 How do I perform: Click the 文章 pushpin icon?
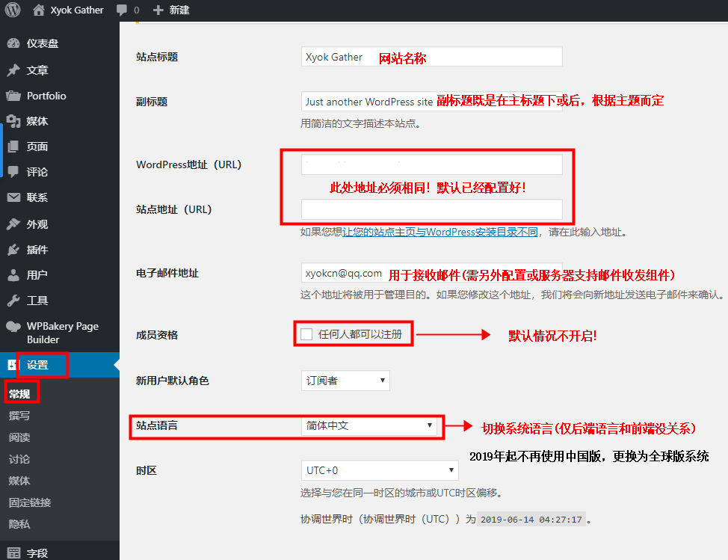pyautogui.click(x=13, y=70)
